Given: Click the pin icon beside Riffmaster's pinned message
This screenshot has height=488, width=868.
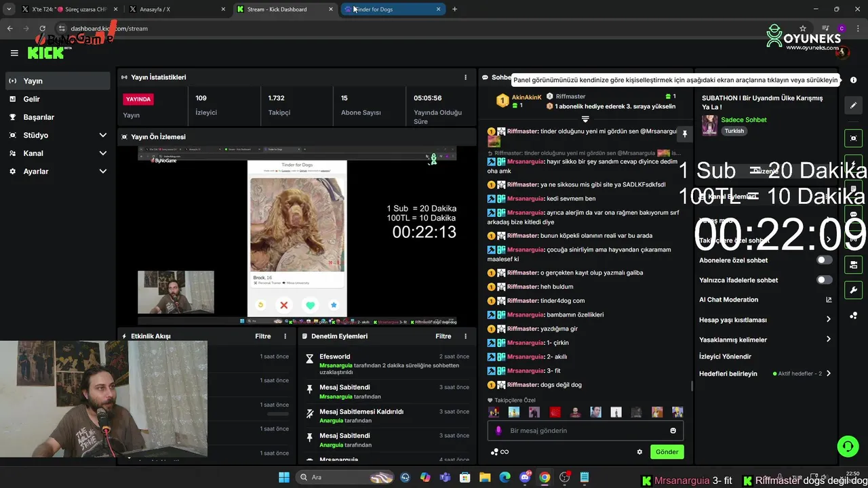Looking at the screenshot, I should coord(685,134).
